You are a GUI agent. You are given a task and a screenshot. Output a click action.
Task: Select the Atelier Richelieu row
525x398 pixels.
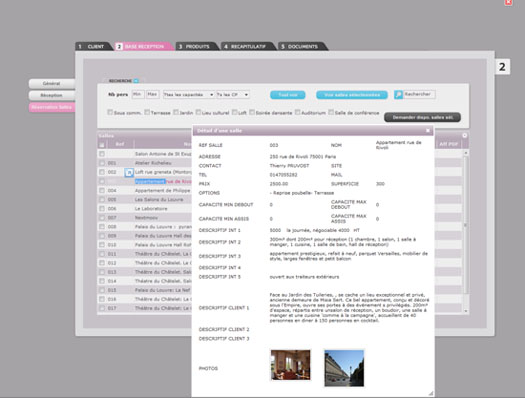[145, 163]
